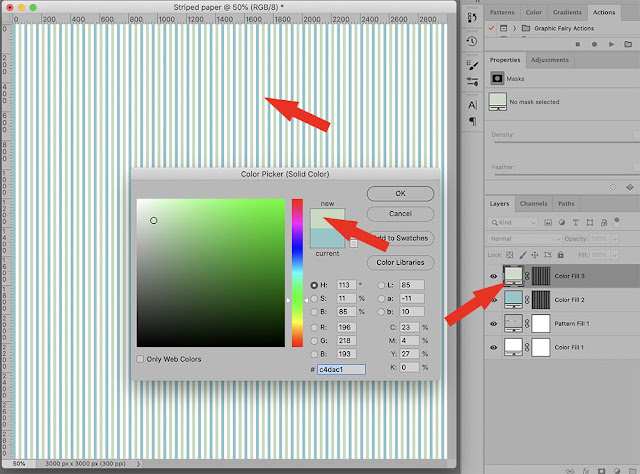Select the R red radio button
Screen dimensions: 640x474
(x=314, y=327)
